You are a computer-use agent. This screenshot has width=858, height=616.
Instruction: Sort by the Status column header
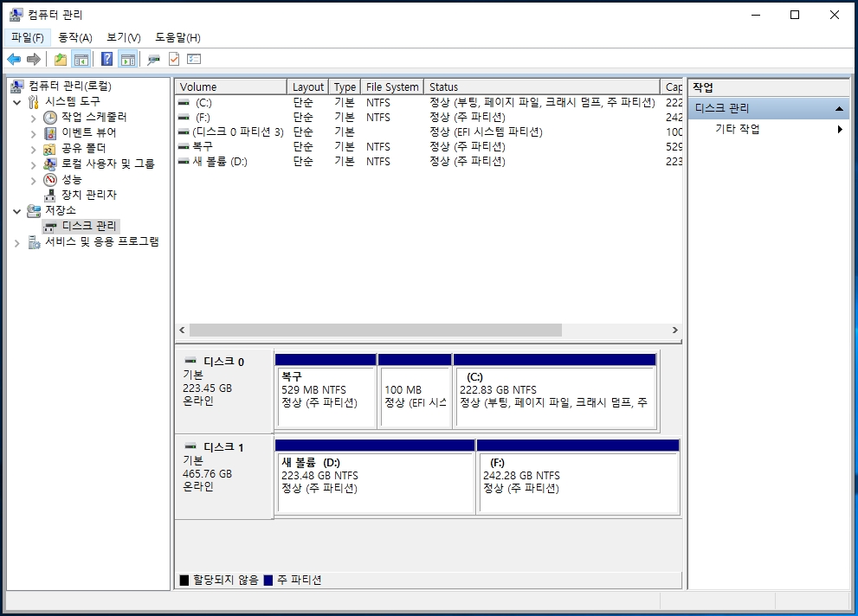click(542, 87)
